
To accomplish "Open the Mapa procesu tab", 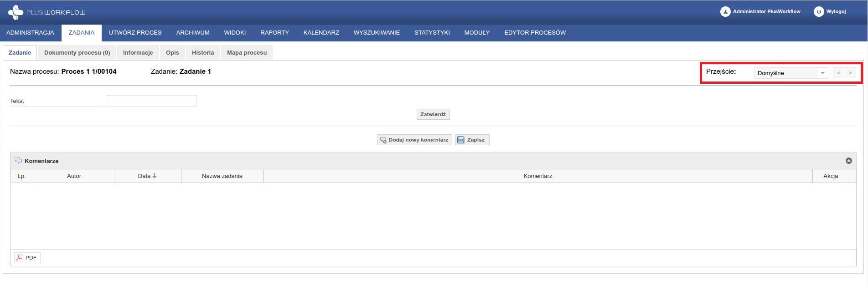I will point(247,53).
